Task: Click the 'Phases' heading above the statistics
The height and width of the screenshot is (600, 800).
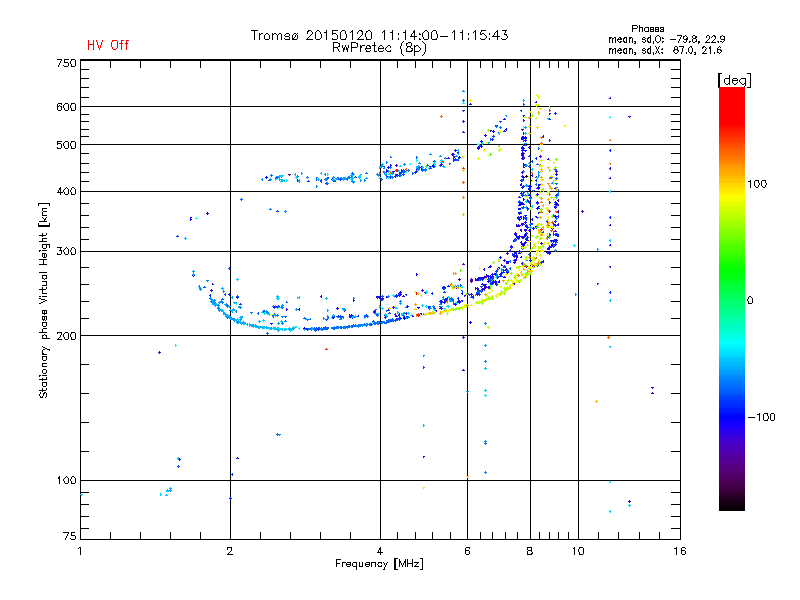Action: pos(647,29)
